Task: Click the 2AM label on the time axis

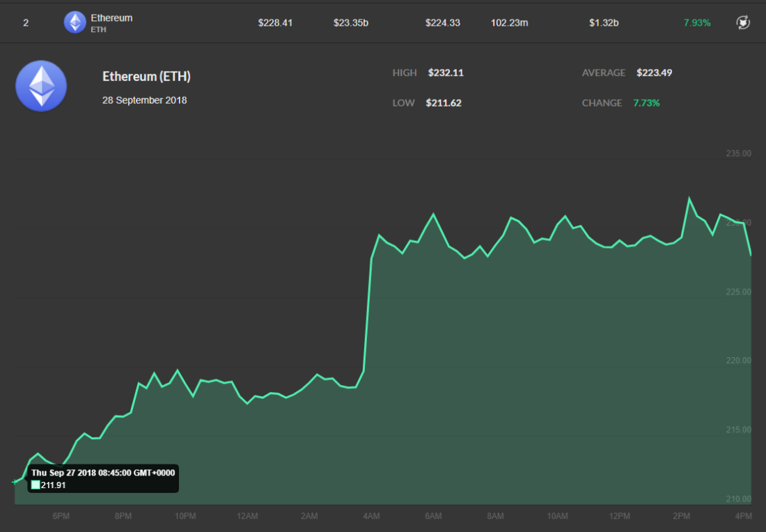Action: (309, 517)
